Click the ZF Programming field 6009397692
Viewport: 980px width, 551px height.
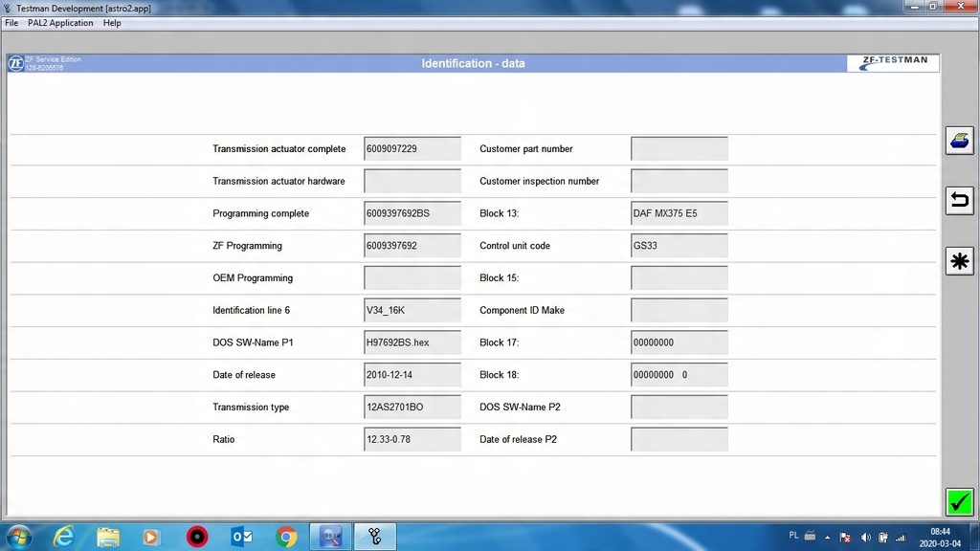click(x=412, y=246)
